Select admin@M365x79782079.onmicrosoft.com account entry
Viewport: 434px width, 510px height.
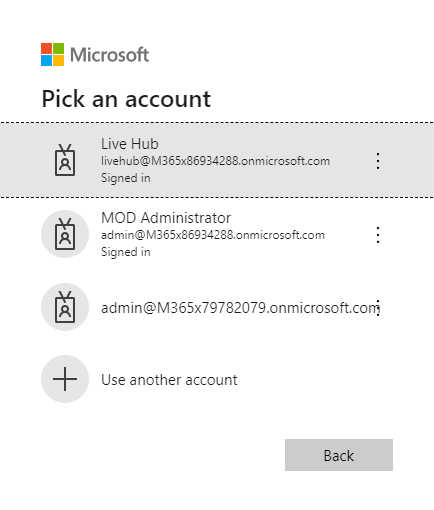coord(217,307)
